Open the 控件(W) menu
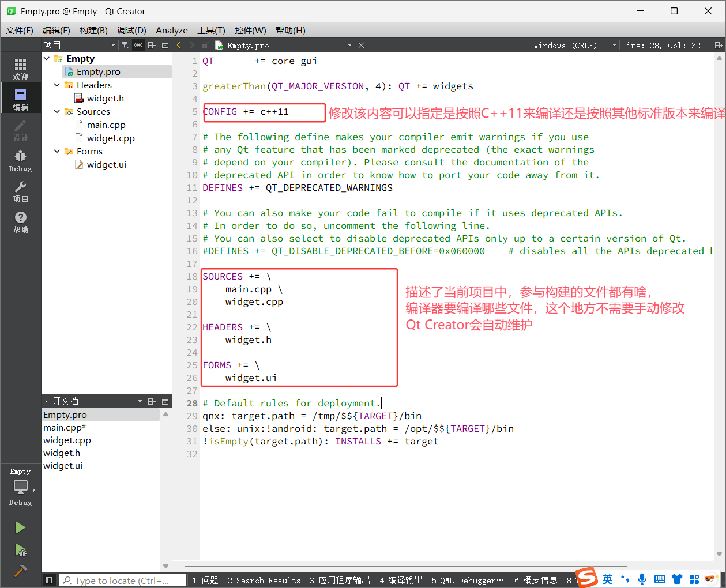This screenshot has width=726, height=588. tap(250, 30)
